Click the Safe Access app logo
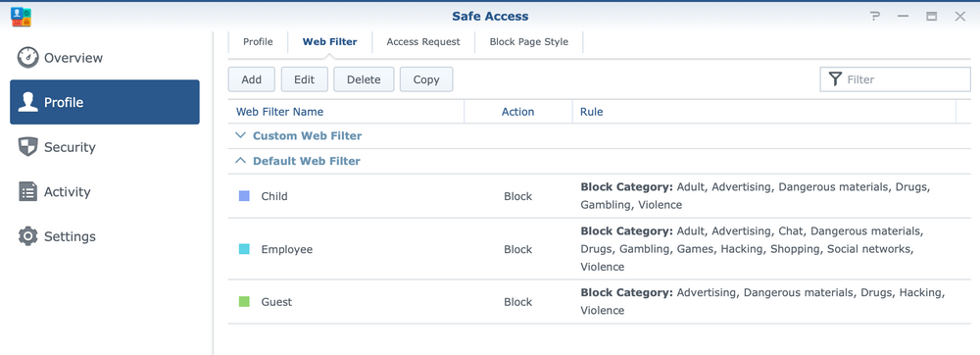The height and width of the screenshot is (355, 980). pos(22,17)
